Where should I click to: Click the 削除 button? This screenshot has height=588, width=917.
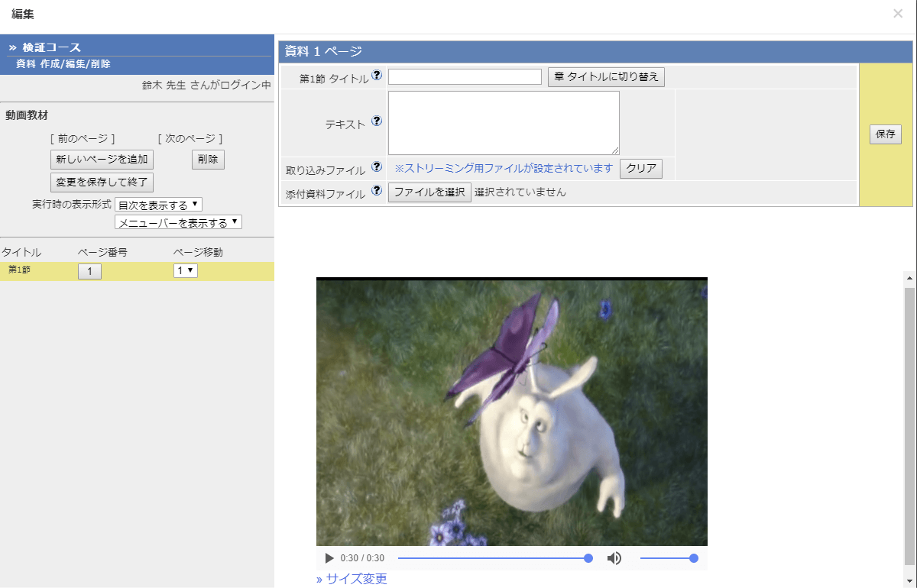coord(208,160)
